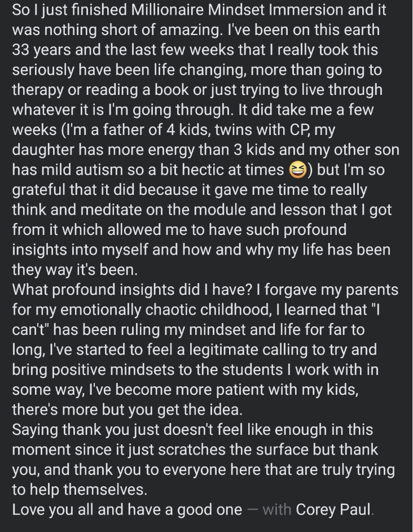Click the laughing face emoji
The image size is (413, 532).
point(298,169)
